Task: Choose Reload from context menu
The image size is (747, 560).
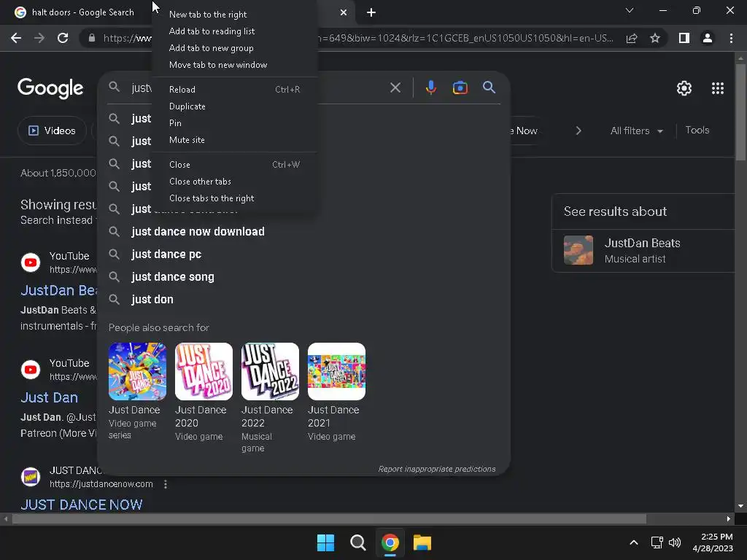Action: click(x=234, y=90)
